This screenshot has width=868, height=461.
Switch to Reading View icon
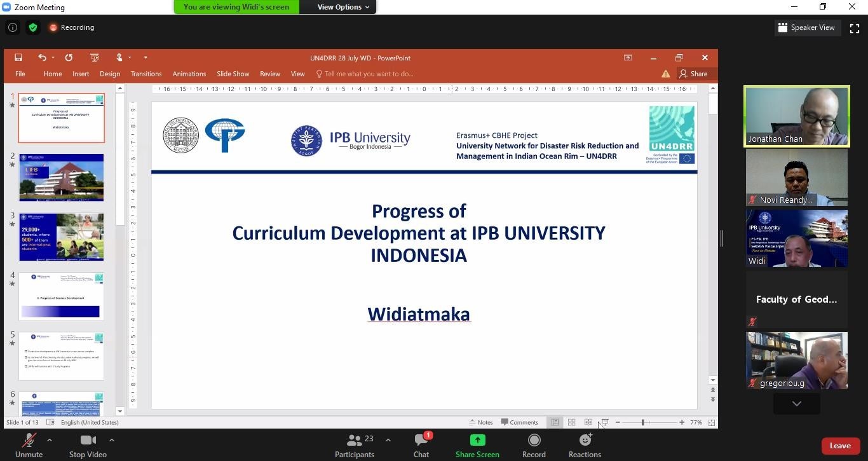point(588,422)
